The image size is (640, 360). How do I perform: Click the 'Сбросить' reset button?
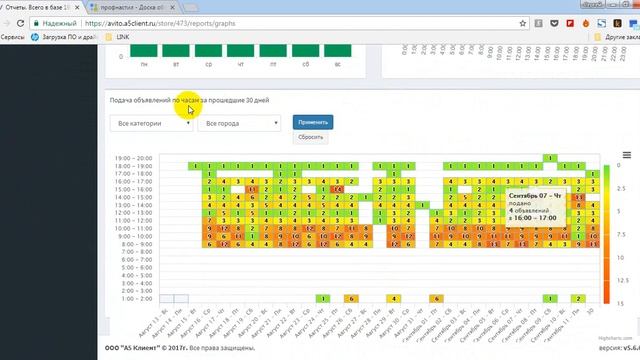coord(310,137)
